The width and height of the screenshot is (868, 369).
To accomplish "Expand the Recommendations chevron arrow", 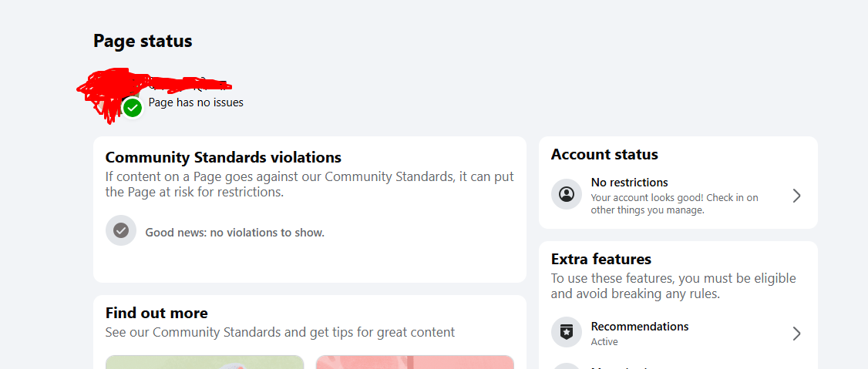I will (796, 334).
